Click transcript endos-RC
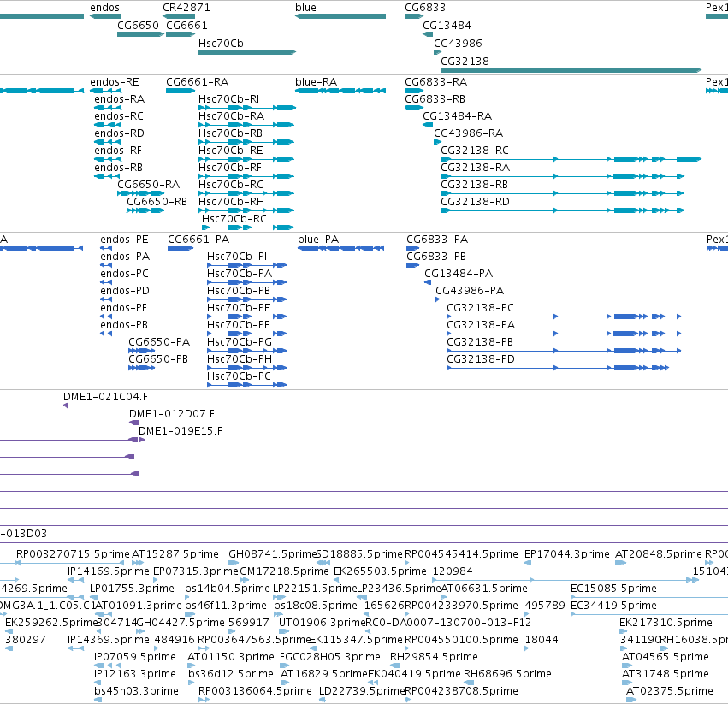 pyautogui.click(x=119, y=116)
